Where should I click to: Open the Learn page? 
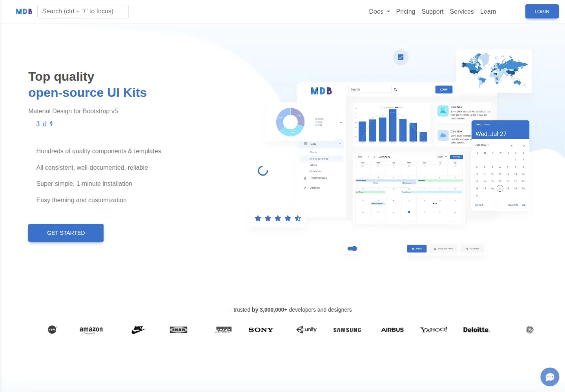click(488, 11)
